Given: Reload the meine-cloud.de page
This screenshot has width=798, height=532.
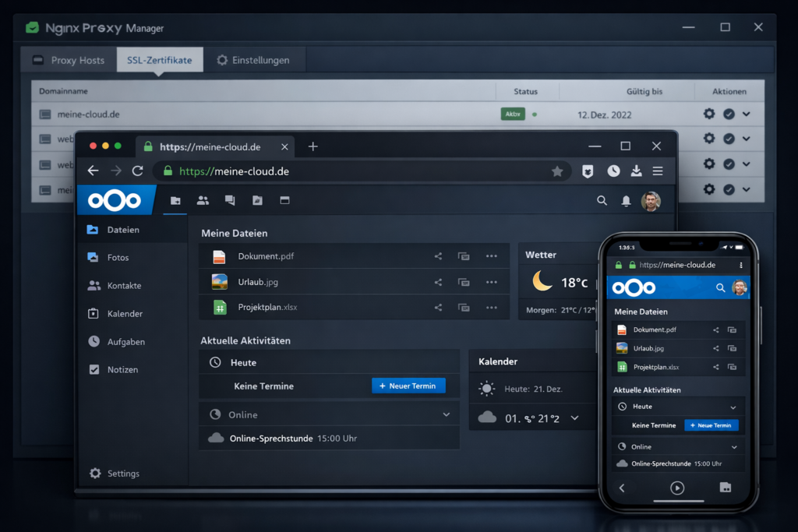Looking at the screenshot, I should coord(137,171).
